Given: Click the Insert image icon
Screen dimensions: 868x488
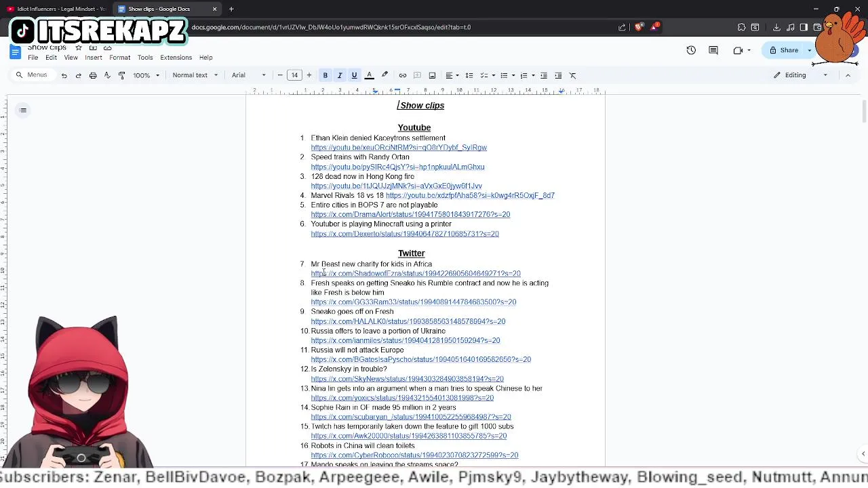Looking at the screenshot, I should pyautogui.click(x=432, y=75).
